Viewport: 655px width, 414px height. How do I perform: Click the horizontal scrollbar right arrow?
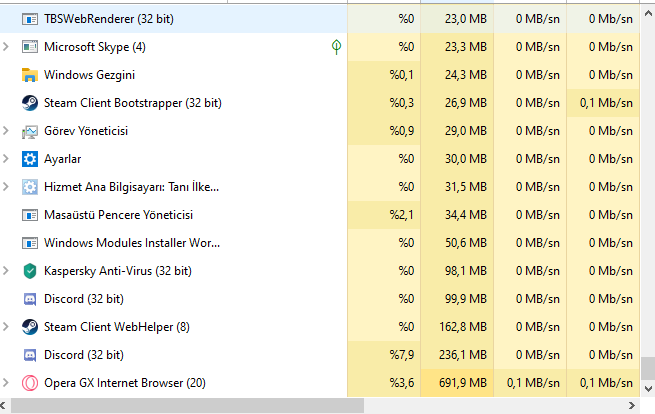632,406
